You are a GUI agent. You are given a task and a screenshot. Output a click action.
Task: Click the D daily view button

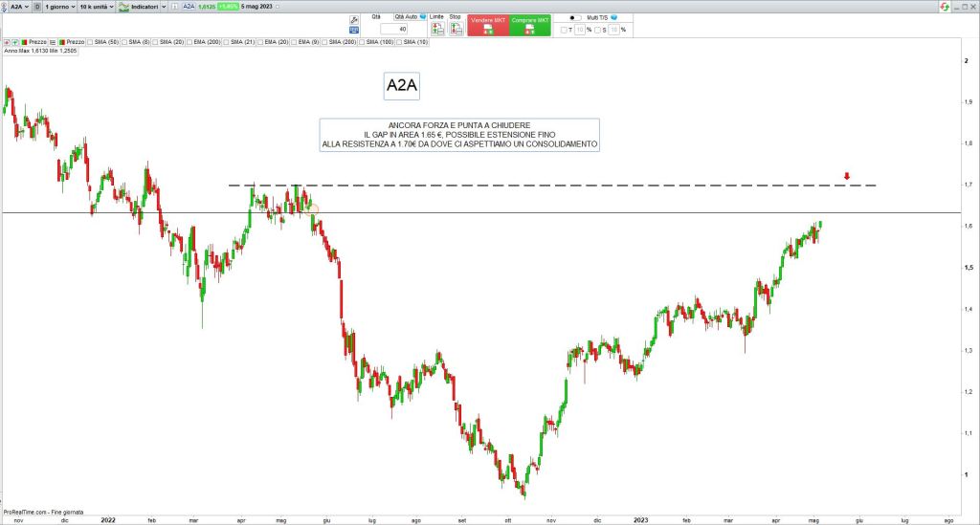point(37,7)
